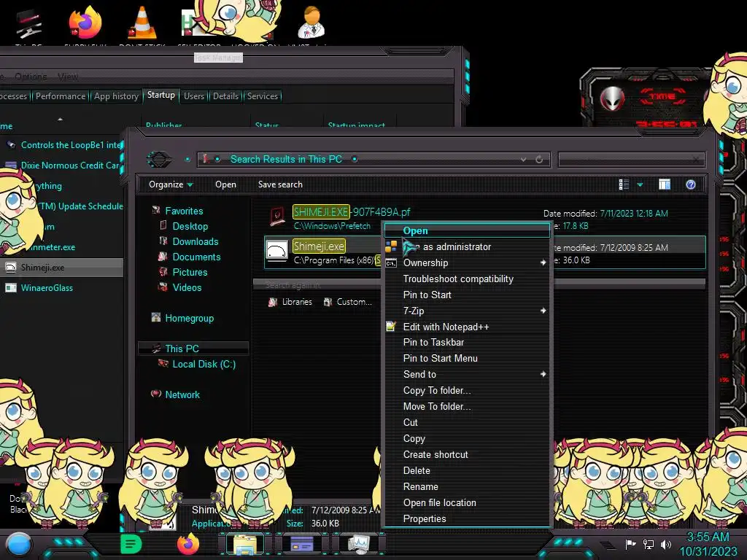The width and height of the screenshot is (747, 560).
Task: Open Documents in the navigation pane
Action: (x=196, y=257)
